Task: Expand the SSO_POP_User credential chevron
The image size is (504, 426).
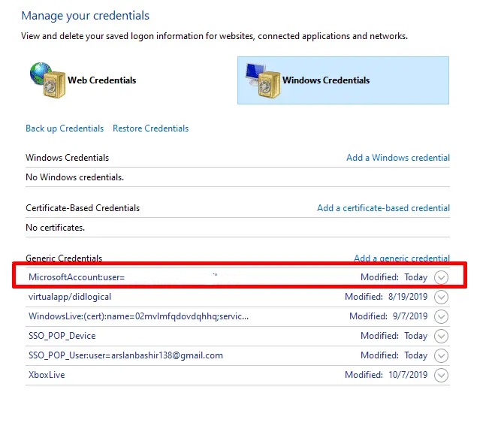Action: 442,355
